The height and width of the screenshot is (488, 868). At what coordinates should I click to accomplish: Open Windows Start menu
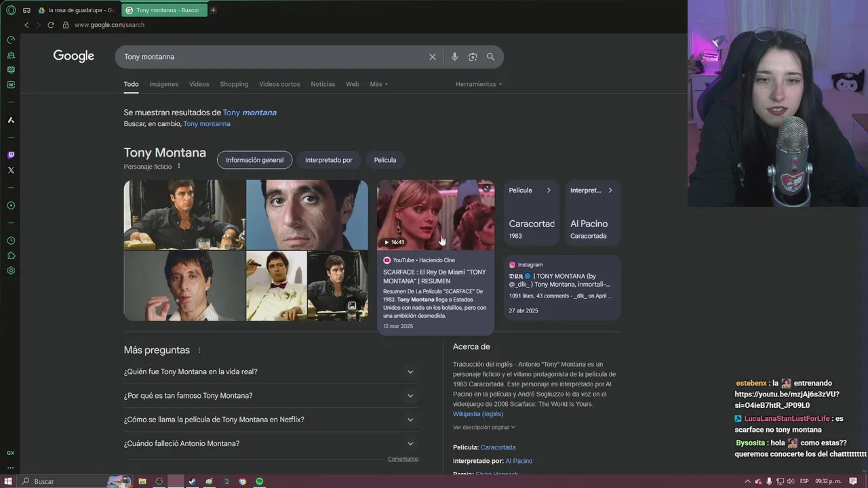[x=8, y=481]
